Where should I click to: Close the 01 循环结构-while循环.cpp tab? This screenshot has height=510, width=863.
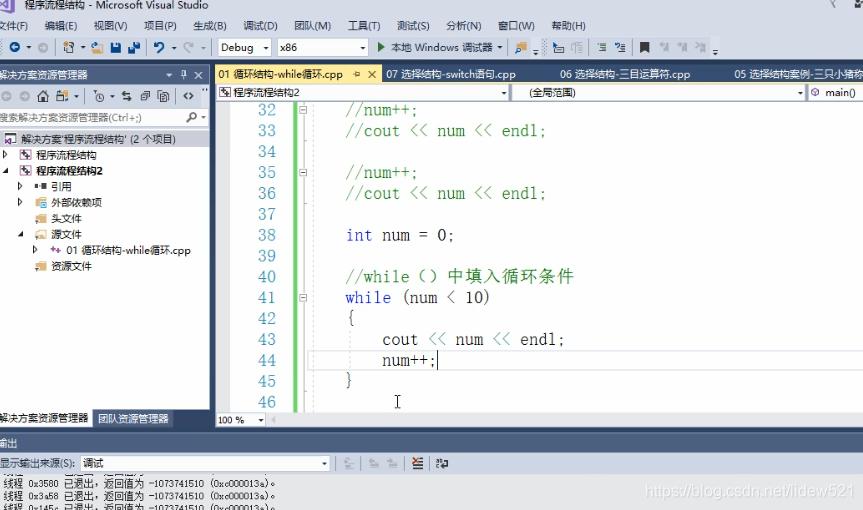tap(372, 74)
